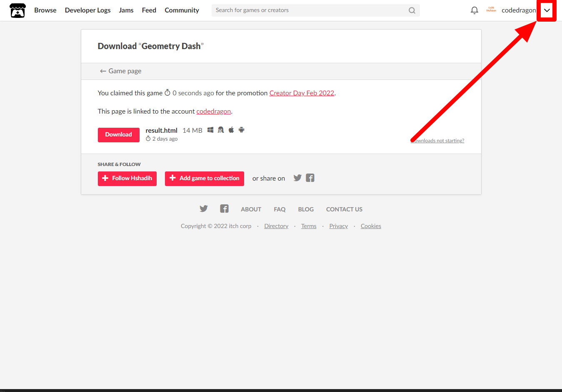Click the search magnifier icon

pyautogui.click(x=412, y=10)
